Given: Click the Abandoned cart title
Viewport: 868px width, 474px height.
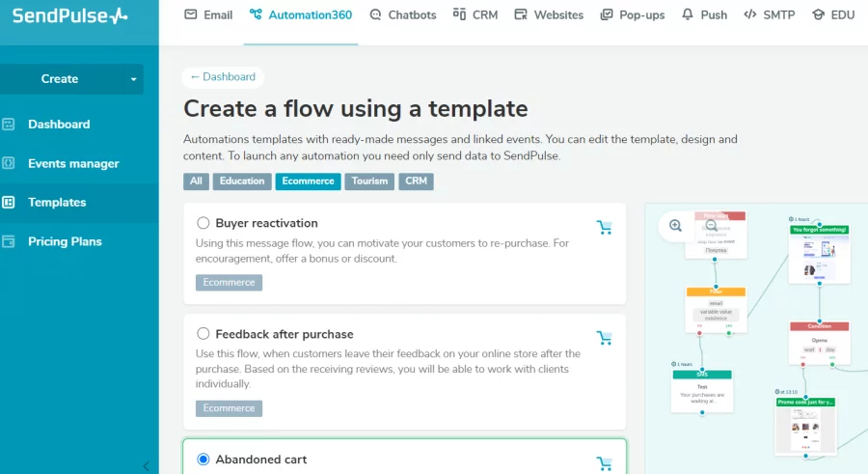Looking at the screenshot, I should (x=261, y=460).
